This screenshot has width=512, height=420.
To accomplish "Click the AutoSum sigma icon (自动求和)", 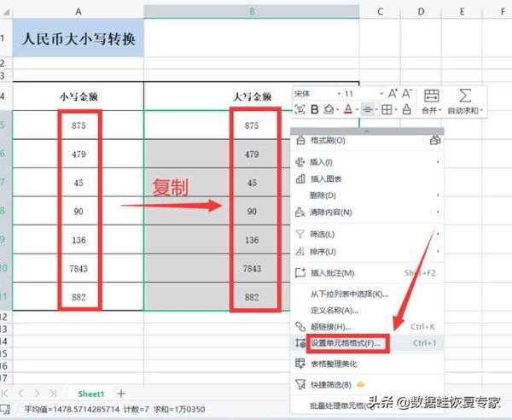I will tap(465, 102).
